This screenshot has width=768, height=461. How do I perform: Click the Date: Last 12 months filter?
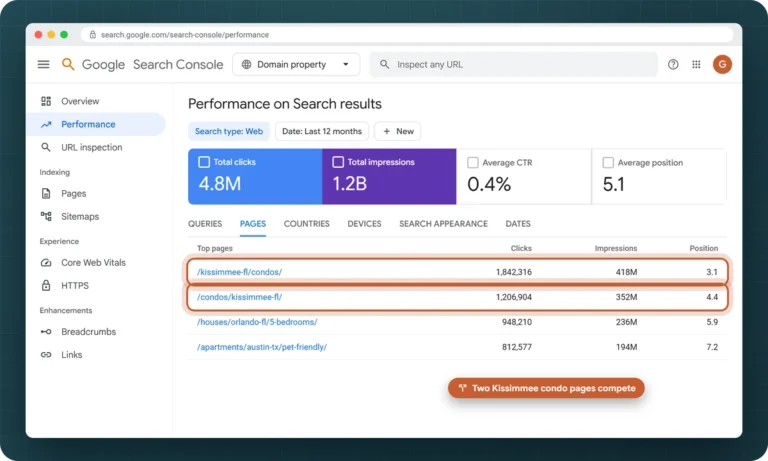[322, 131]
